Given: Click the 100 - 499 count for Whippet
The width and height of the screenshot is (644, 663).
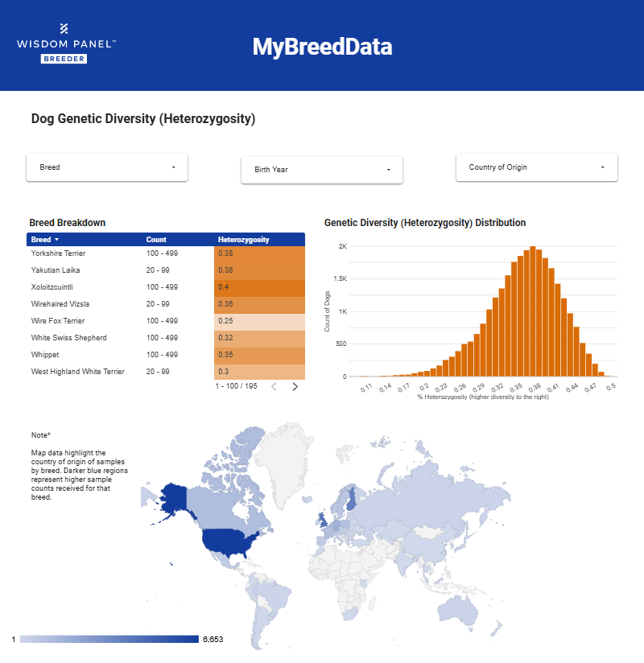Looking at the screenshot, I should click(162, 355).
